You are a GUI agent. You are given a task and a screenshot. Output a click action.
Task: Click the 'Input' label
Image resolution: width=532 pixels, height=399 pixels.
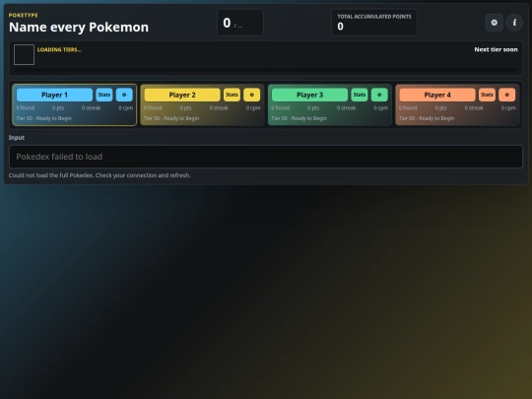17,138
